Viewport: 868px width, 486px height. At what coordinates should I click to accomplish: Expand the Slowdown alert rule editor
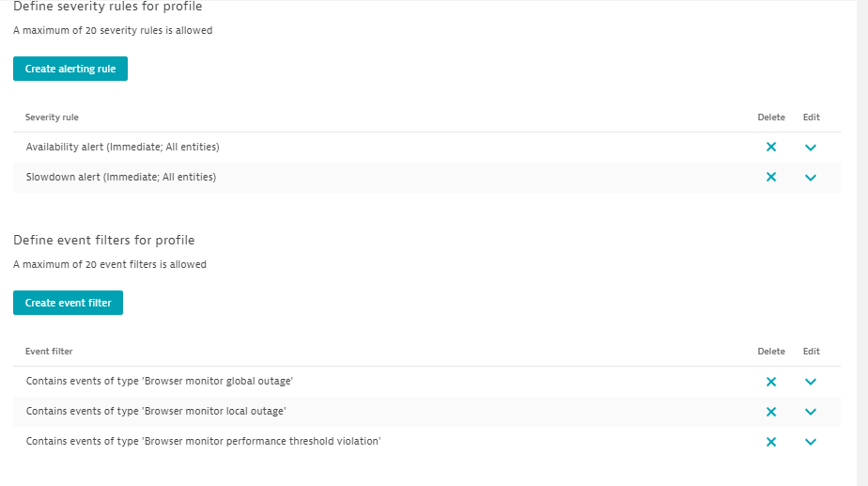811,178
